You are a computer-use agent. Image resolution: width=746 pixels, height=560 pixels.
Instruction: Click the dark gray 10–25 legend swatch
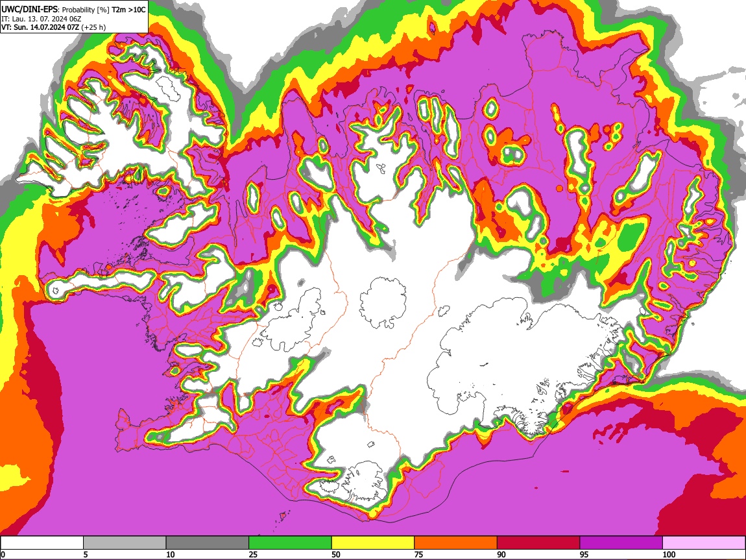click(208, 543)
